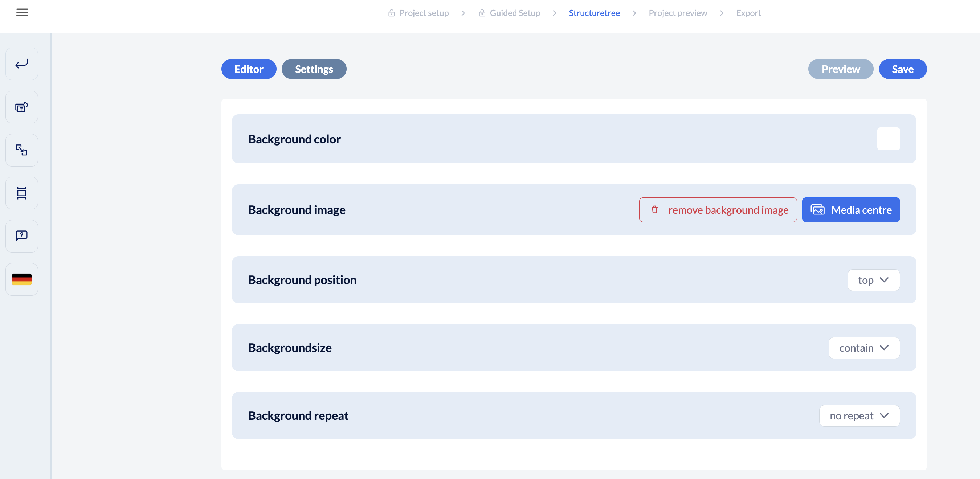This screenshot has height=479, width=980.
Task: Click the Save button
Action: click(902, 69)
